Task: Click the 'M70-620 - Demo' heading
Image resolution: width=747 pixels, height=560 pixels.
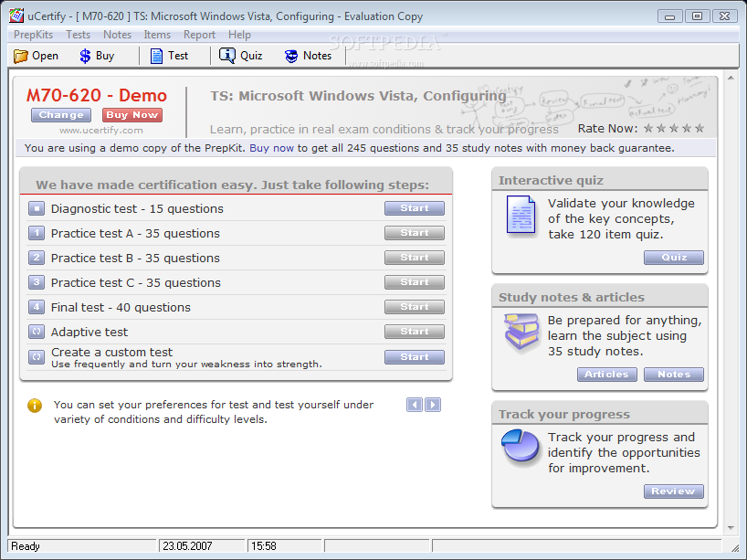Action: click(x=97, y=95)
